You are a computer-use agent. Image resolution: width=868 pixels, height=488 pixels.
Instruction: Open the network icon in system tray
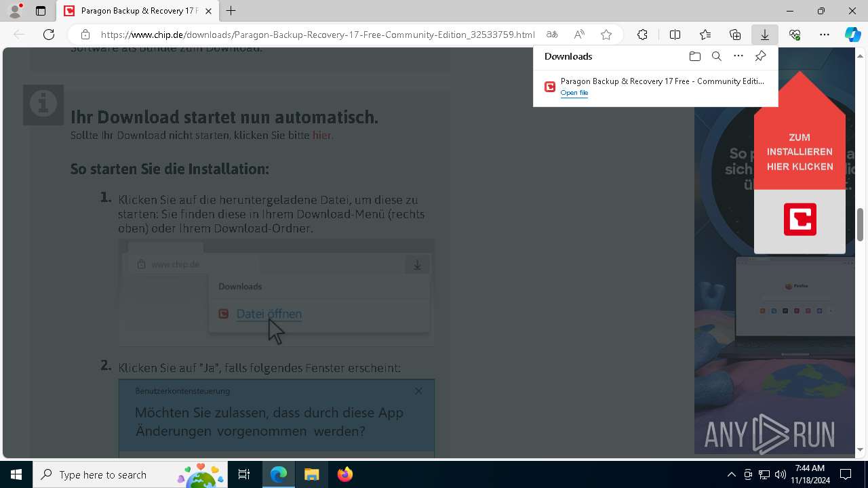[x=764, y=474]
